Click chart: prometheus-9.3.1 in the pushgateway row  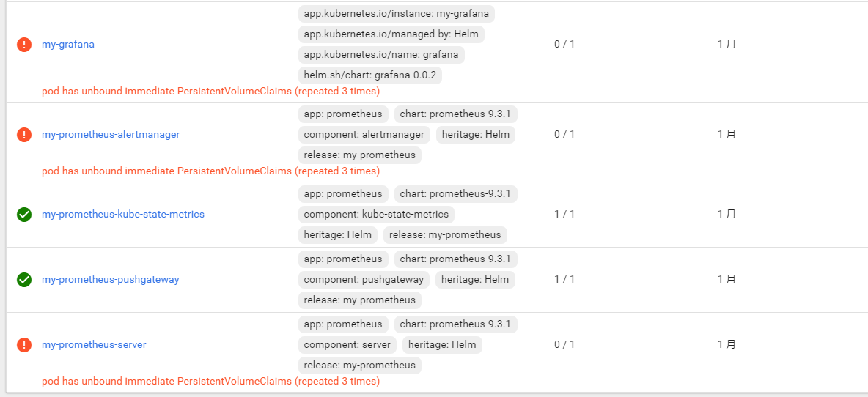coord(456,259)
